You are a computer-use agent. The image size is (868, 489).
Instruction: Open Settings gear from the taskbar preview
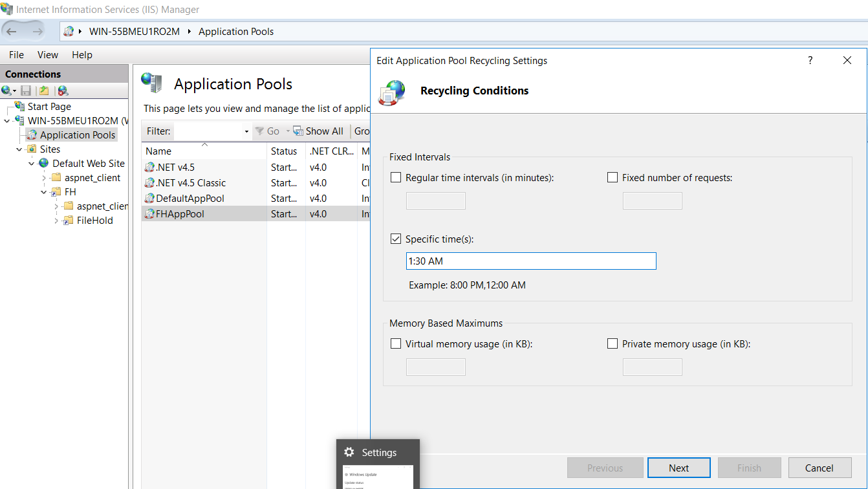click(x=349, y=452)
